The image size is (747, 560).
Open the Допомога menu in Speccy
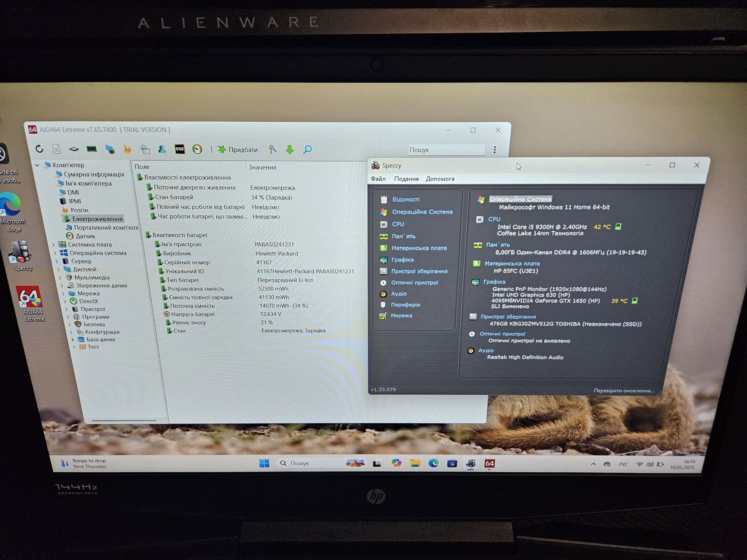440,179
